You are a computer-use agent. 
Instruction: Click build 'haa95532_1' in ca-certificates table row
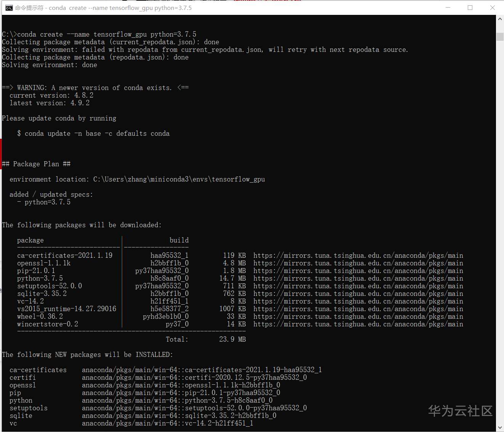(170, 255)
